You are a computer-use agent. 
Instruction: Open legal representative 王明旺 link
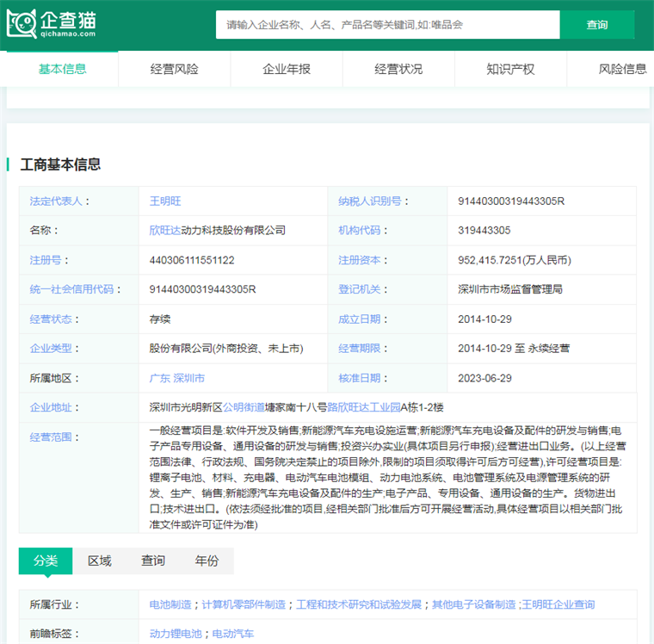tap(165, 201)
